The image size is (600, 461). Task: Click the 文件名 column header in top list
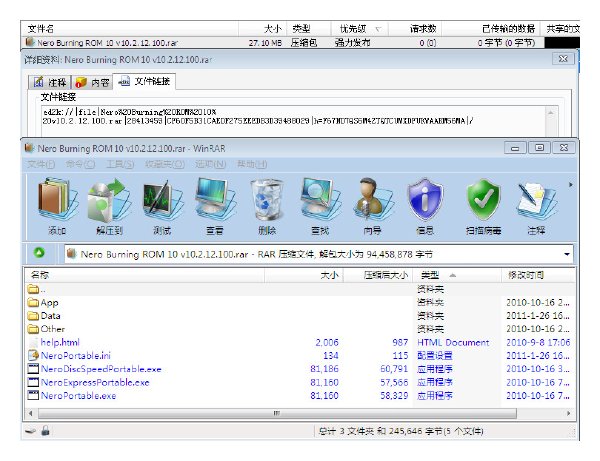point(130,29)
